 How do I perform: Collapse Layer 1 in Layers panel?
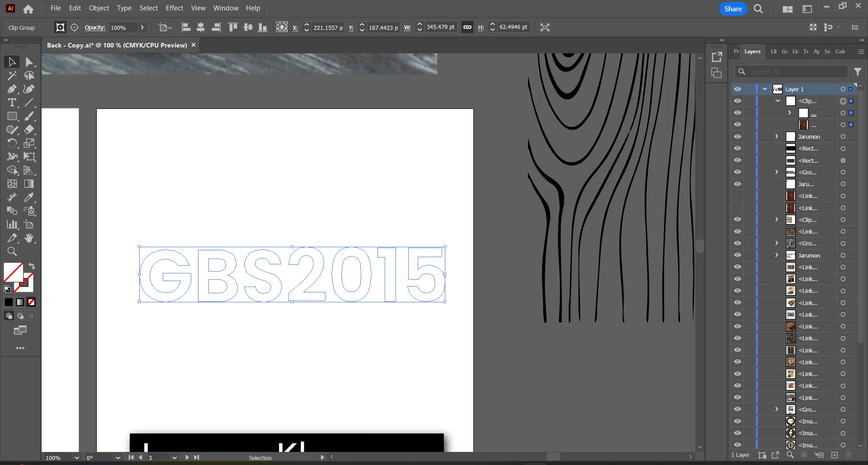click(764, 89)
